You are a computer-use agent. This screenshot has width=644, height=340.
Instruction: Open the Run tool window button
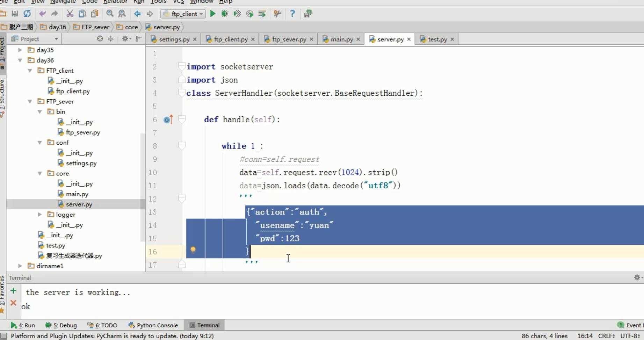click(23, 325)
